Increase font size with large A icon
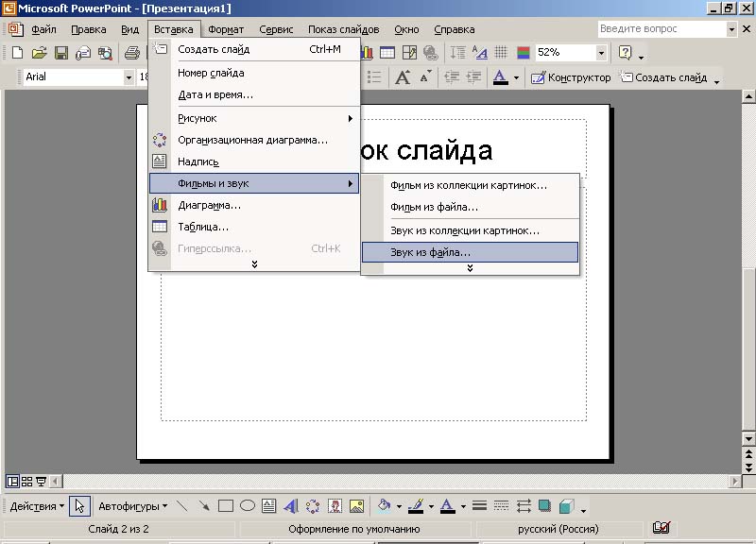Image resolution: width=756 pixels, height=544 pixels. (403, 77)
